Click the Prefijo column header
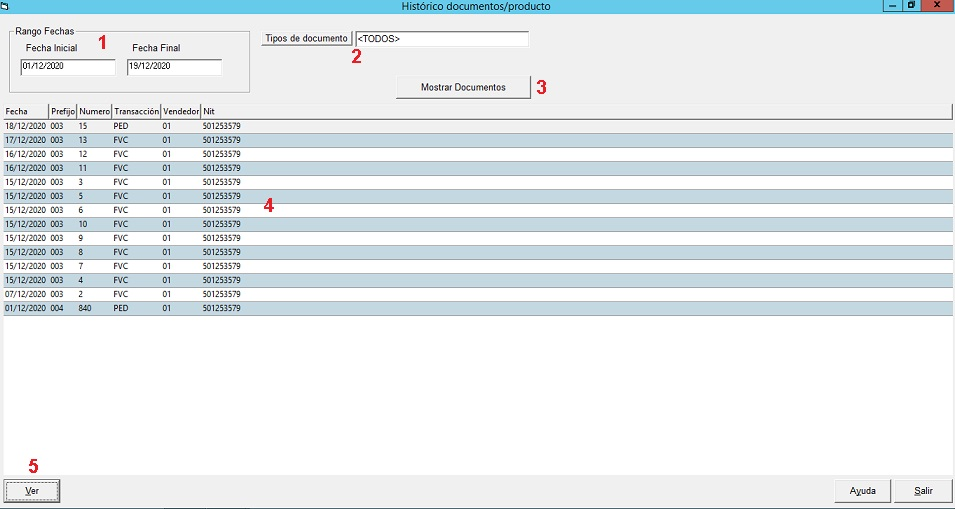The height and width of the screenshot is (509, 955). click(63, 112)
